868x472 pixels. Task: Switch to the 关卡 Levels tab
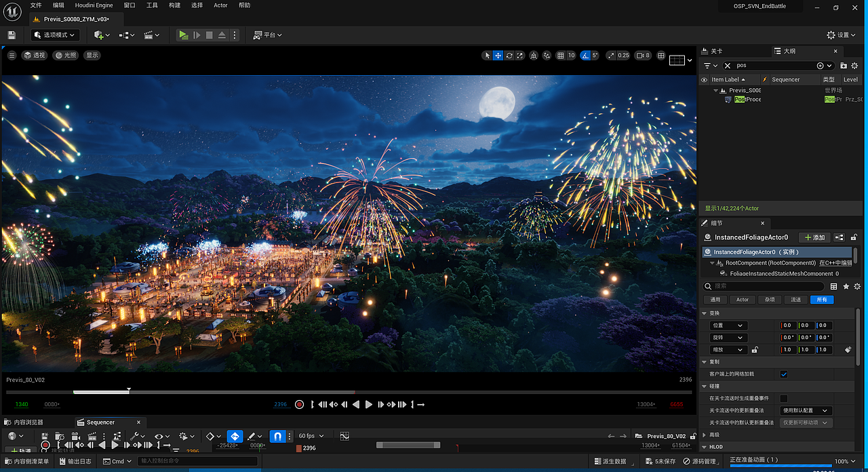click(717, 51)
